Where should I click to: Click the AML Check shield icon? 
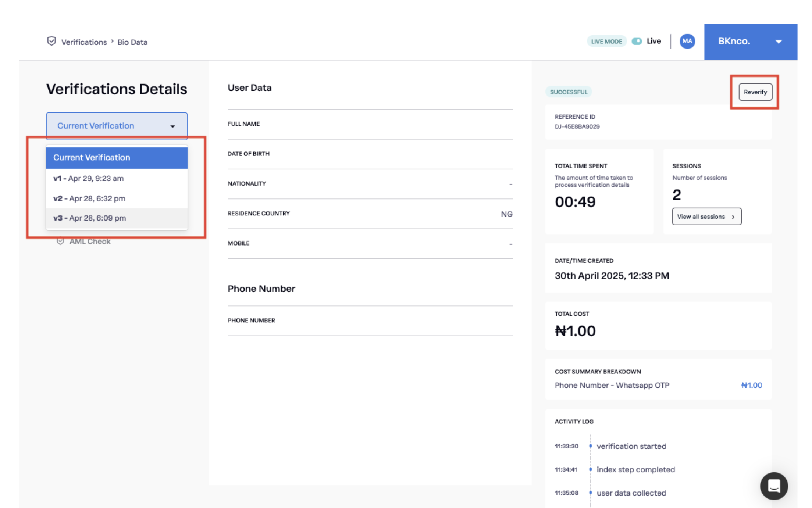(60, 241)
